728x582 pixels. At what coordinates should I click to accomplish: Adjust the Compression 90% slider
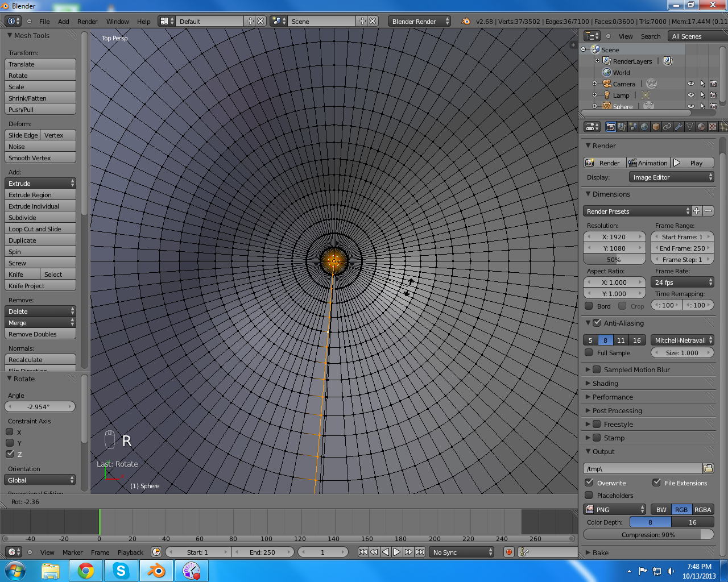click(x=648, y=535)
